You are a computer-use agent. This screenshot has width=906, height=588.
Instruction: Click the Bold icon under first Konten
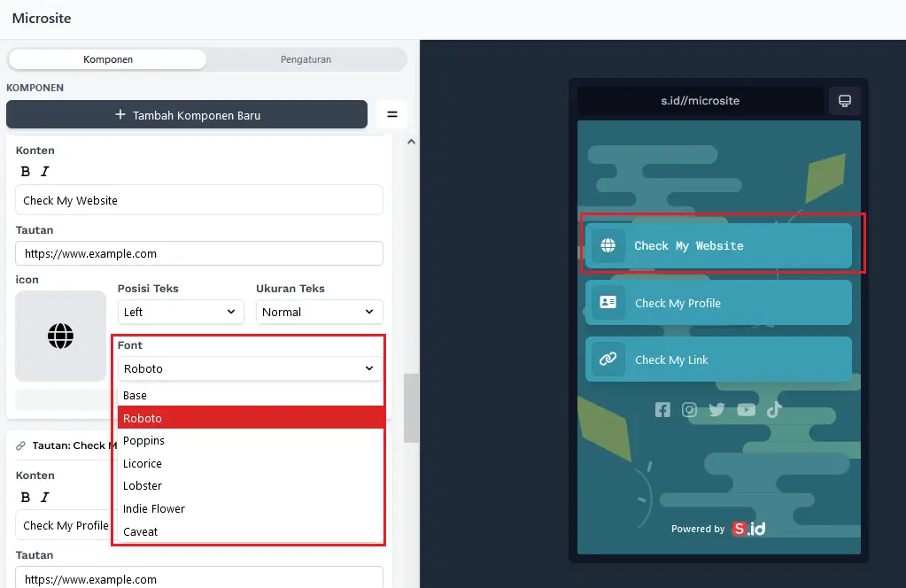coord(26,172)
